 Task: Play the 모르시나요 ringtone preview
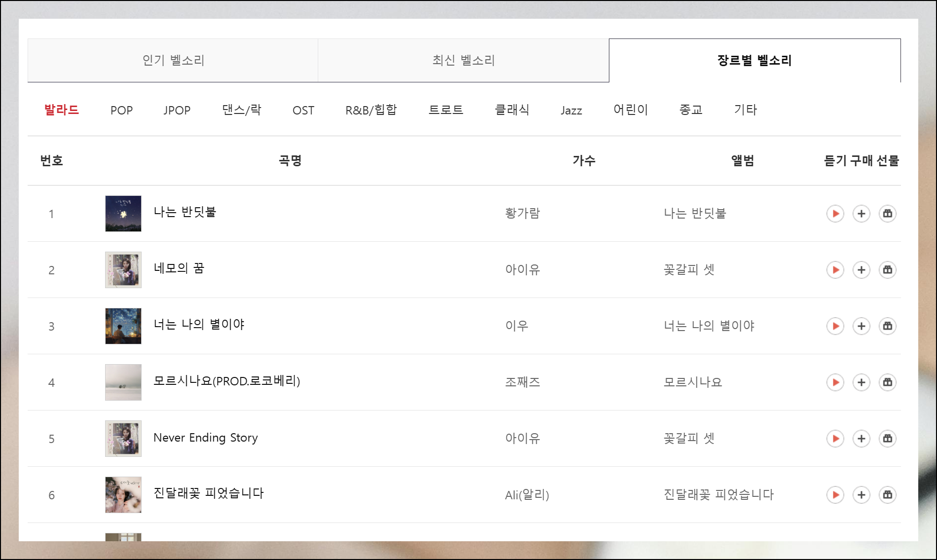(835, 382)
